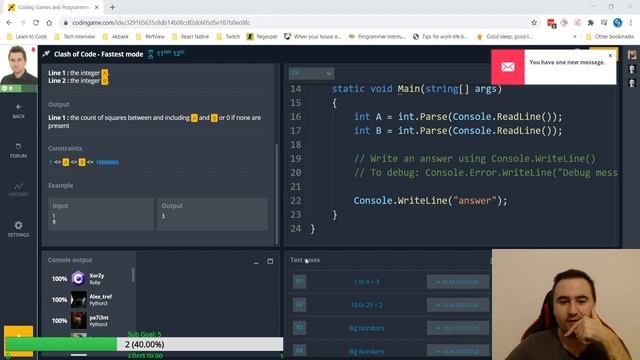Expand 'Other bookmarks' folder
The image size is (640, 360).
(x=610, y=37)
